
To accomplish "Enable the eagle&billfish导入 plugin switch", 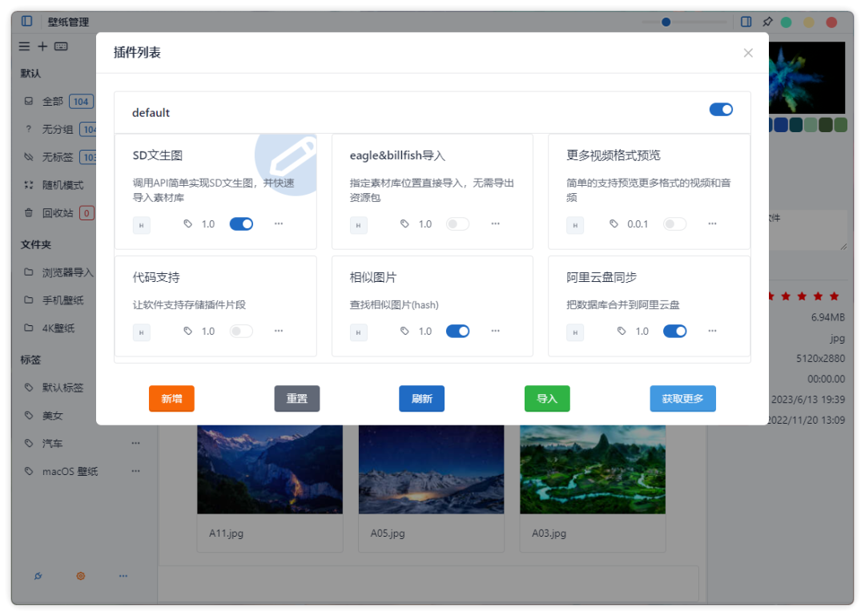I will [x=458, y=223].
